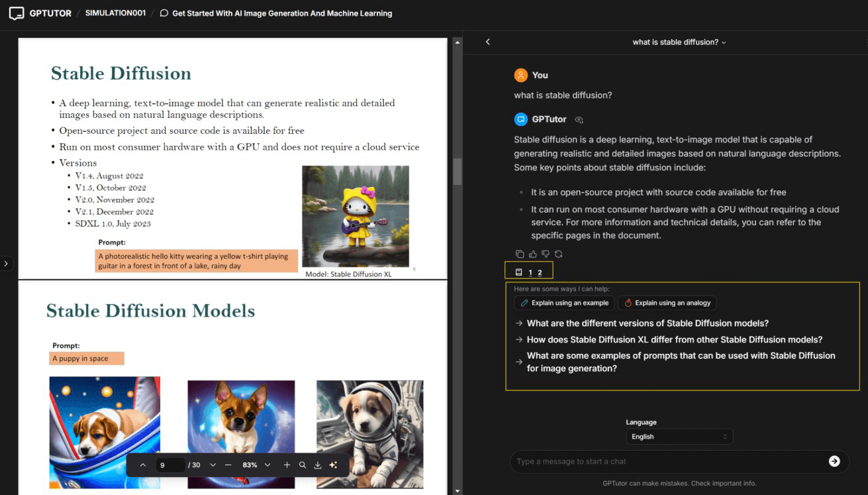The width and height of the screenshot is (868, 495).
Task: Click the astronaut puppy image
Action: pyautogui.click(x=370, y=434)
